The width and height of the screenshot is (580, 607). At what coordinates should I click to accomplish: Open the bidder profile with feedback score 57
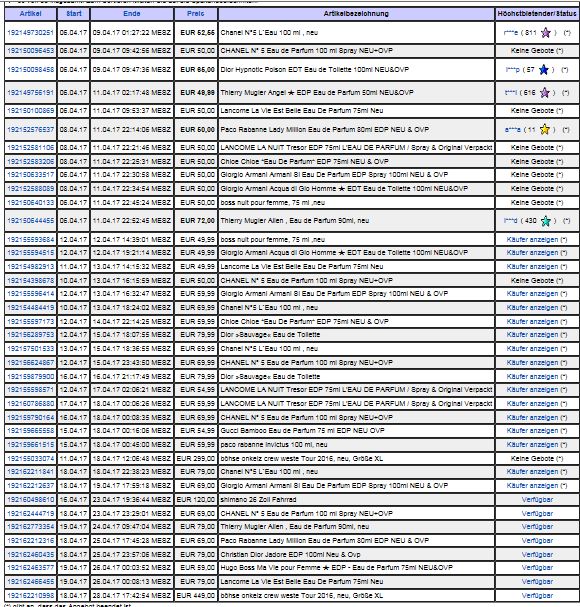(513, 70)
